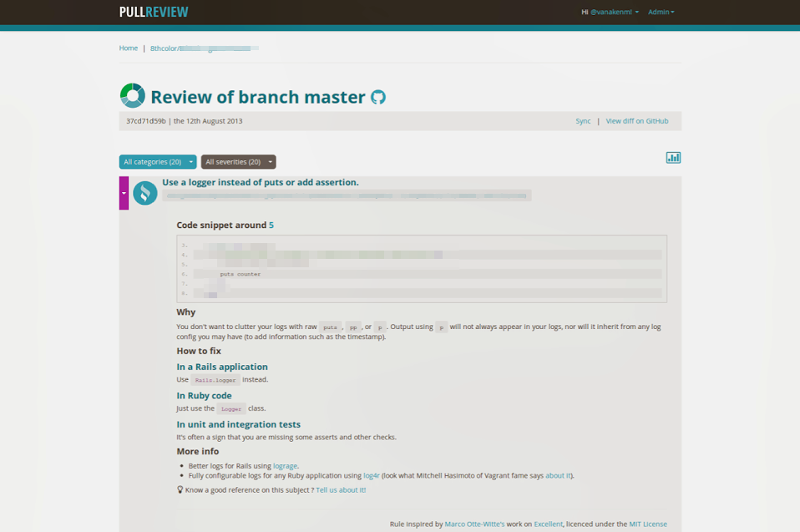Open the 8thcolor repository breadcrumb link

click(x=204, y=48)
